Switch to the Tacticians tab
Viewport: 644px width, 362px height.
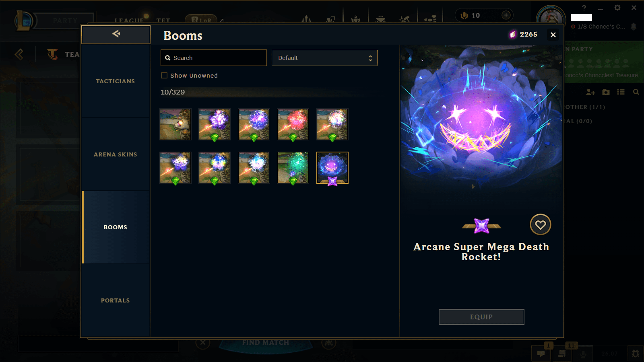[116, 81]
